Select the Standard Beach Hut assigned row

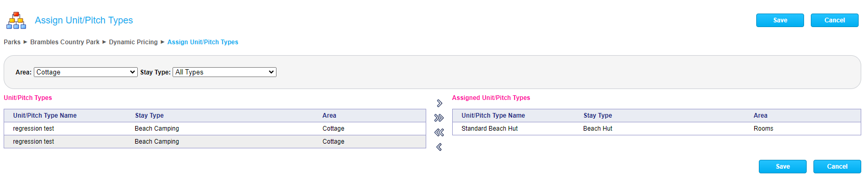click(656, 129)
